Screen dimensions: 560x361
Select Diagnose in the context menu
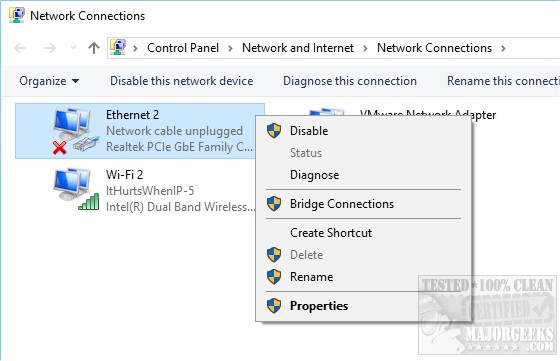pos(314,175)
